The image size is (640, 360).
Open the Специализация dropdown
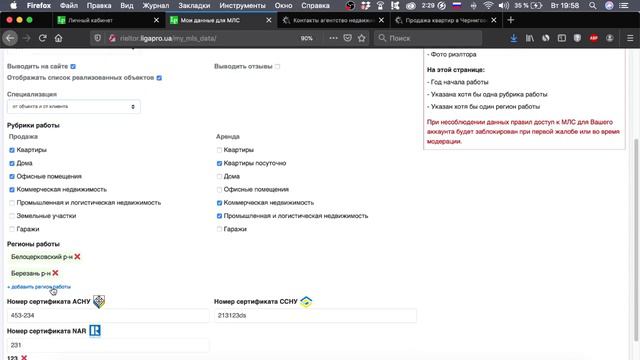point(73,107)
